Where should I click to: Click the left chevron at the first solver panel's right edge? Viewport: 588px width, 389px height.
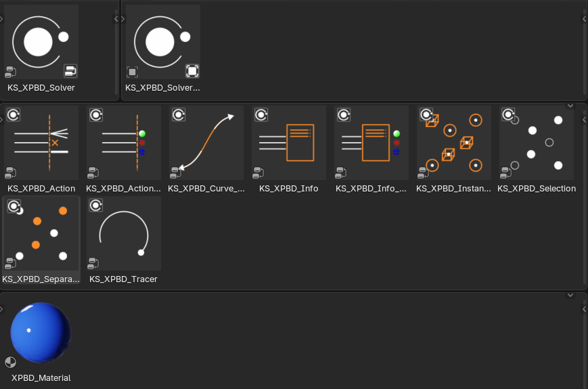pyautogui.click(x=116, y=19)
